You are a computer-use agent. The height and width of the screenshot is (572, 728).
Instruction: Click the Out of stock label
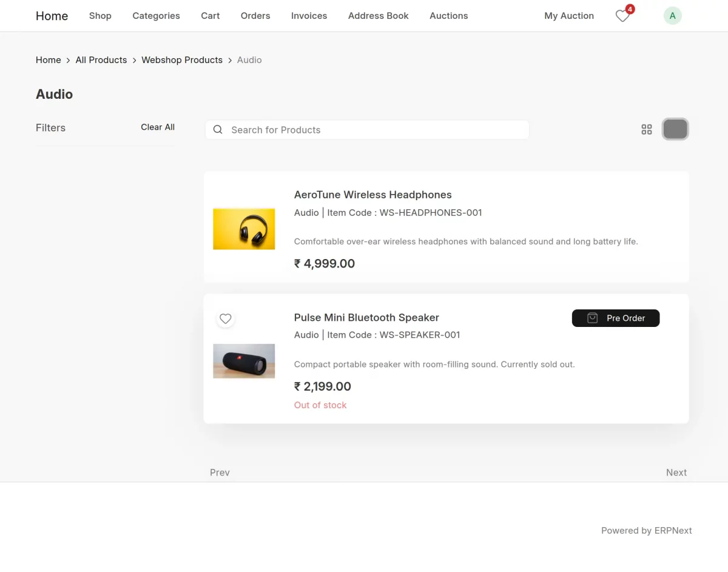point(320,405)
